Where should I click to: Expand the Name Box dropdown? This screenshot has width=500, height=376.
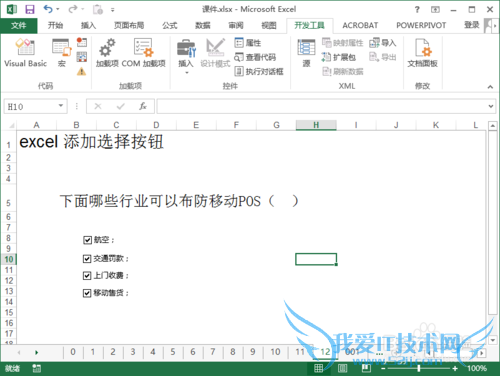tap(61, 106)
